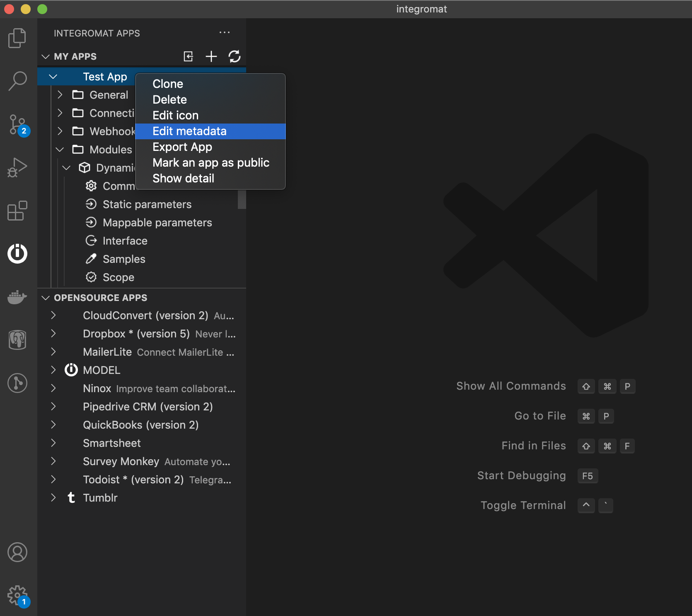Screen dimensions: 692x616
Task: Click the import app icon in My Apps
Action: pyautogui.click(x=189, y=56)
